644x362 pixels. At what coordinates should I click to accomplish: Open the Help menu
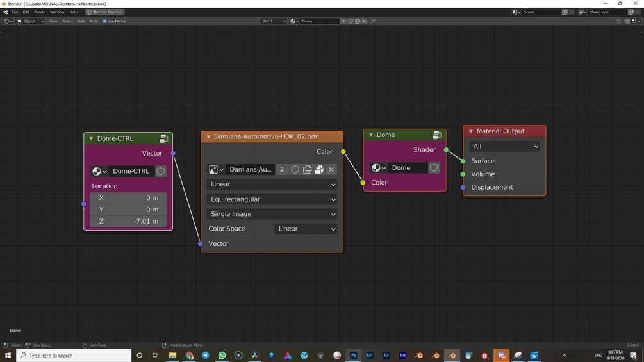point(73,12)
